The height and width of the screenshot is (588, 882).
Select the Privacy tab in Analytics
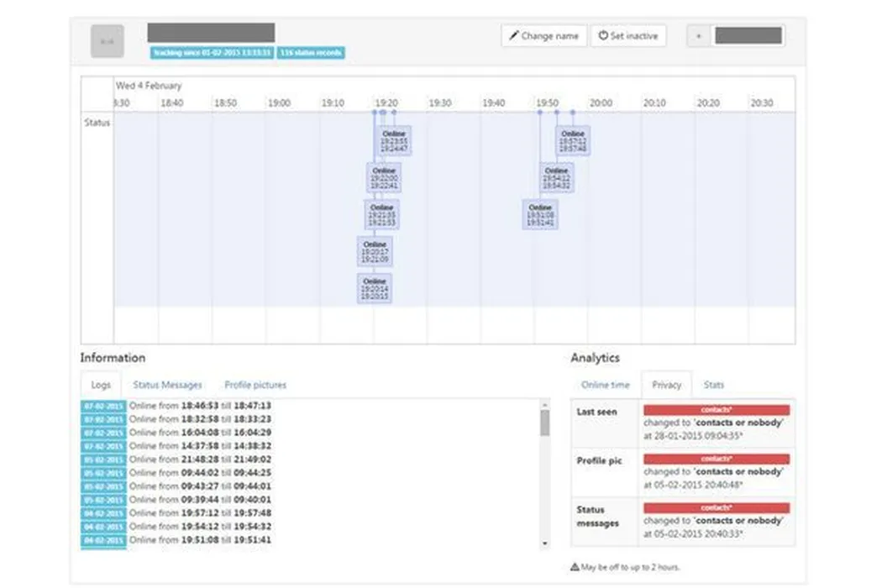click(x=666, y=385)
